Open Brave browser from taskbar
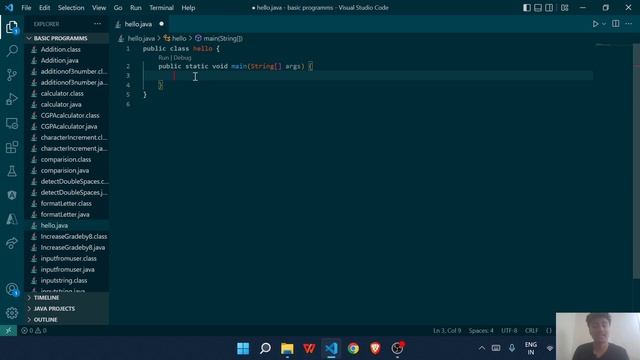This screenshot has height=360, width=640. (x=376, y=349)
